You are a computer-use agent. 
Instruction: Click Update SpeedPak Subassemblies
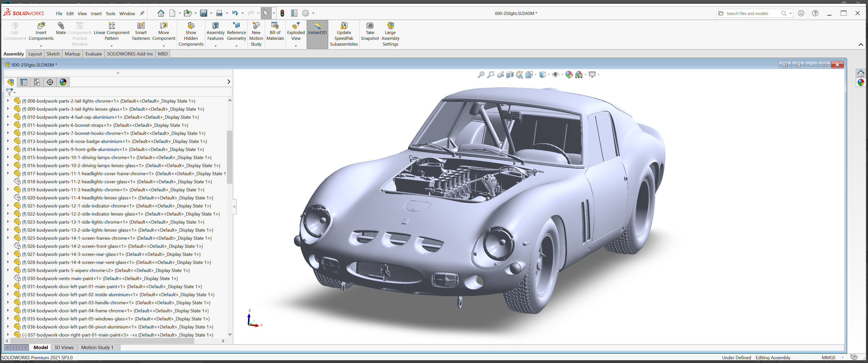click(x=344, y=34)
